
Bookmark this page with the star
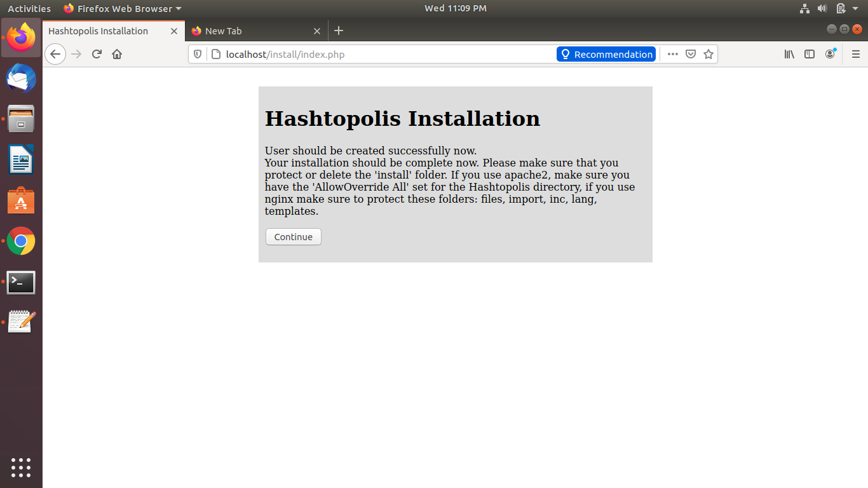[x=709, y=54]
